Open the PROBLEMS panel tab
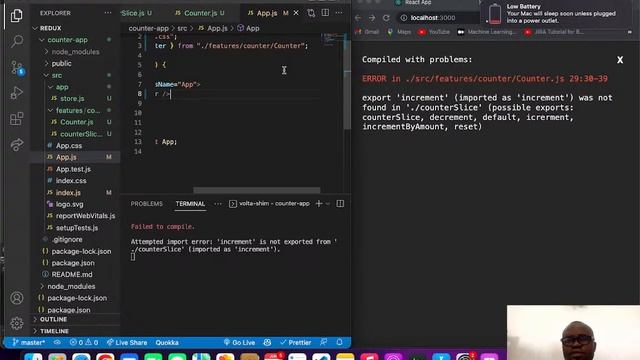The width and height of the screenshot is (640, 360). (147, 204)
